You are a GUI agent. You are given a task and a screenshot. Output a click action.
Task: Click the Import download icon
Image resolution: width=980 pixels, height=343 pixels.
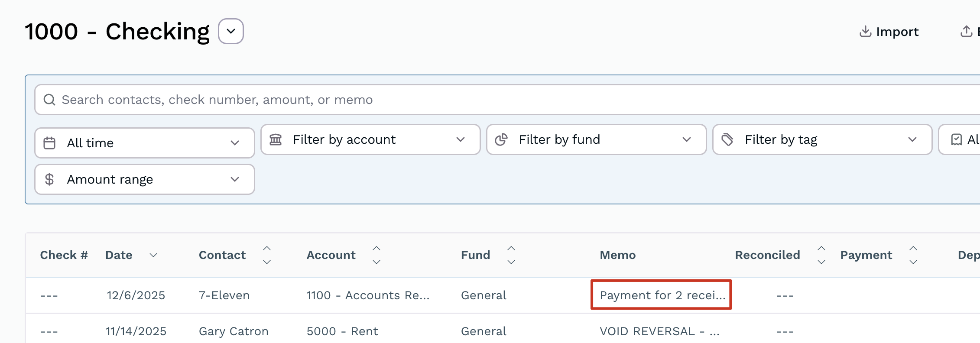pyautogui.click(x=865, y=32)
